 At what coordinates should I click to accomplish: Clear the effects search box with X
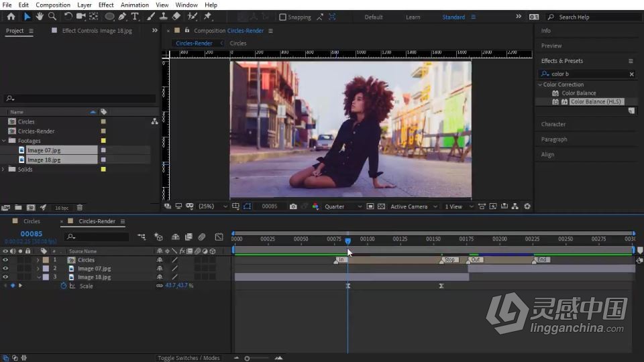click(x=632, y=74)
